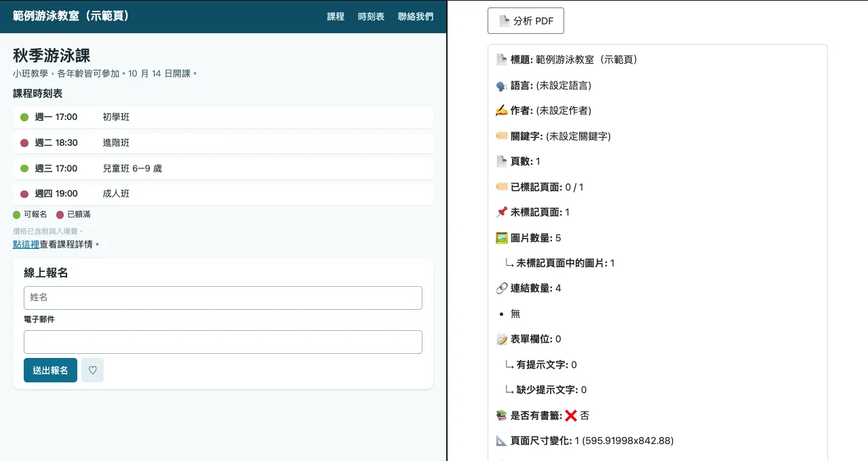Click the 線上報名 form heading
868x461 pixels.
click(x=46, y=273)
